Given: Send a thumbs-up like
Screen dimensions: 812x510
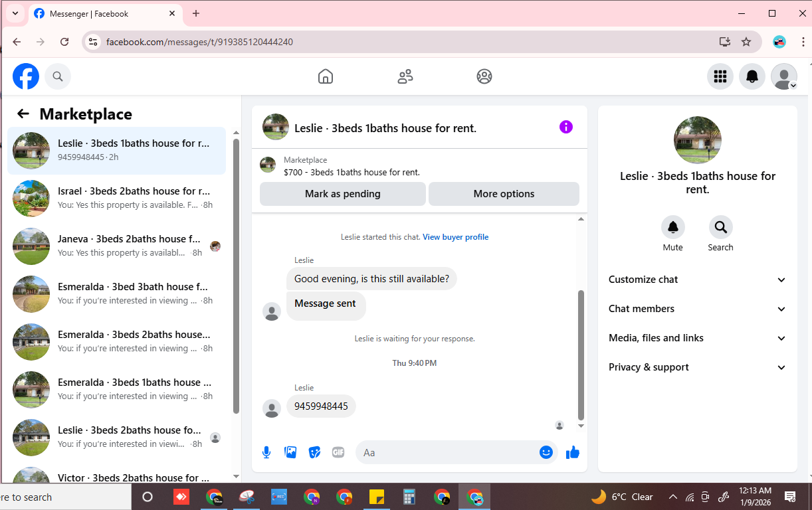Looking at the screenshot, I should [x=573, y=452].
